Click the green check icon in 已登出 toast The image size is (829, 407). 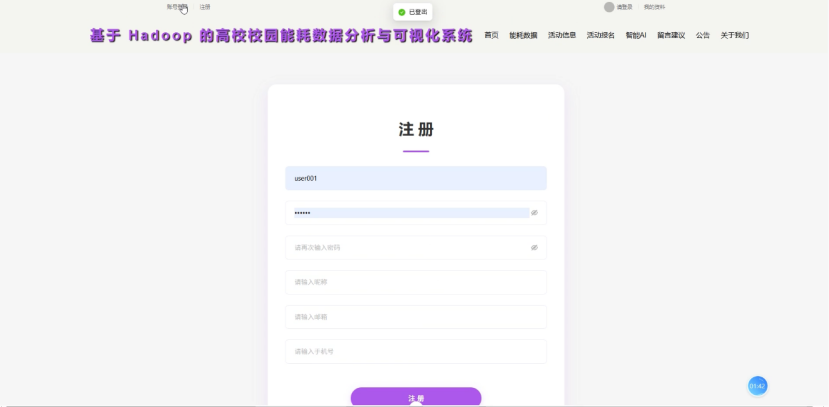(402, 12)
